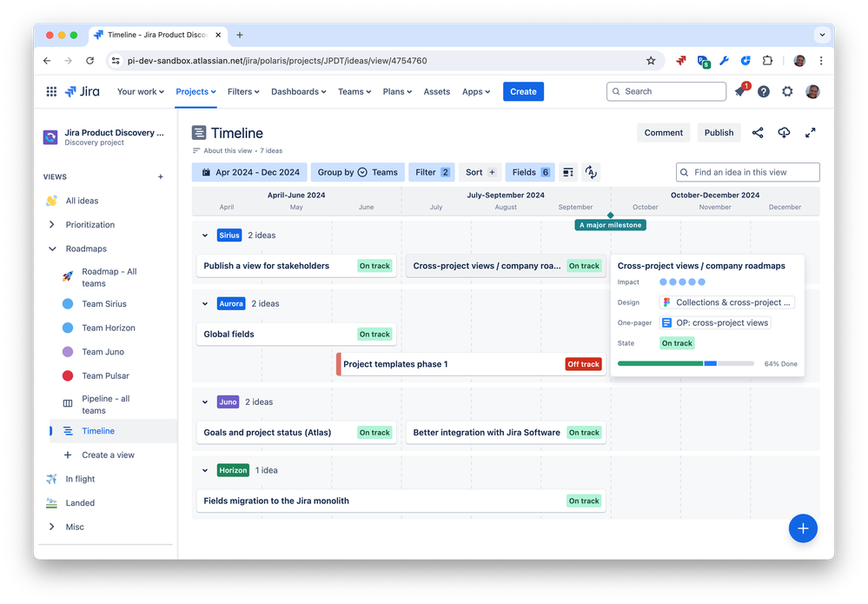This screenshot has height=604, width=868.
Task: Click the Comment button
Action: point(663,133)
